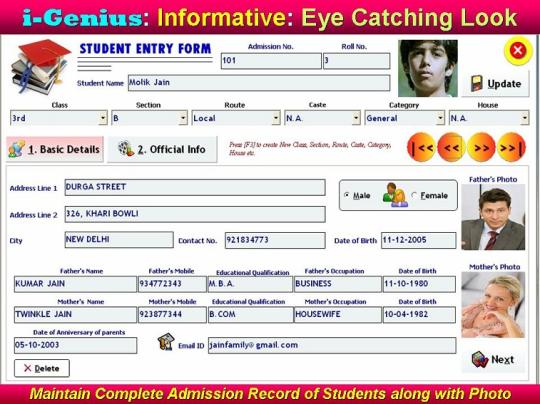Click student Date of Birth field 11-12-2005
540x404 pixels.
point(418,240)
